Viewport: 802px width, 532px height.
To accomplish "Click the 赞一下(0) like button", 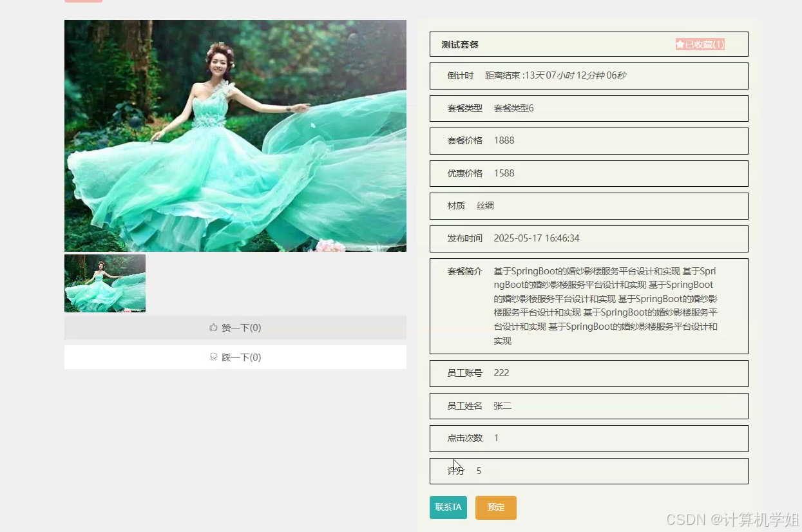I will pyautogui.click(x=235, y=328).
